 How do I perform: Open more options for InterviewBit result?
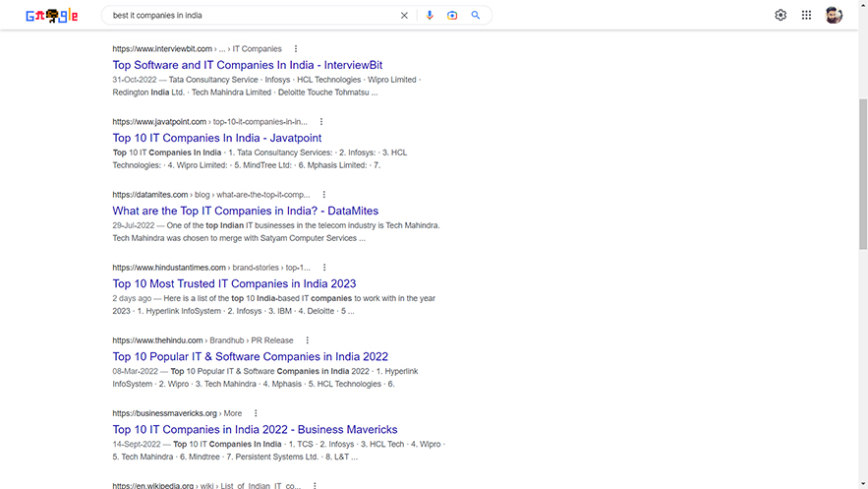[x=296, y=49]
